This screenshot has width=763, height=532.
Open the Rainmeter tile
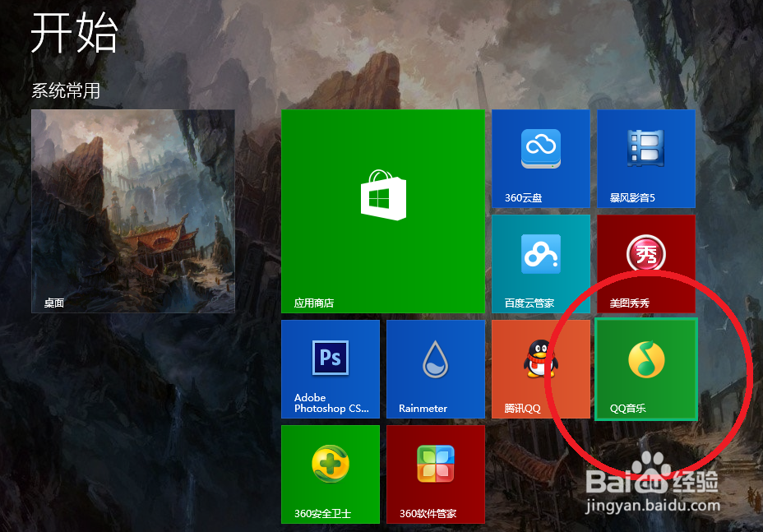(436, 369)
